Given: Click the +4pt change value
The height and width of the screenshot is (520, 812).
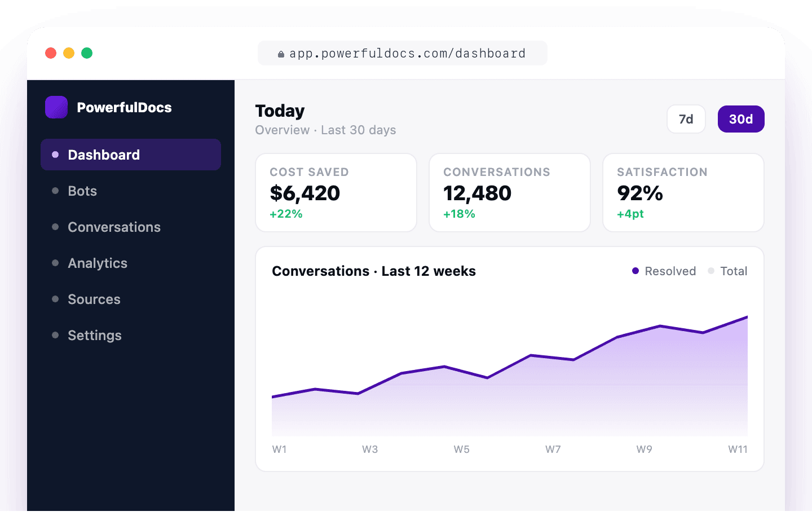Looking at the screenshot, I should [x=630, y=214].
